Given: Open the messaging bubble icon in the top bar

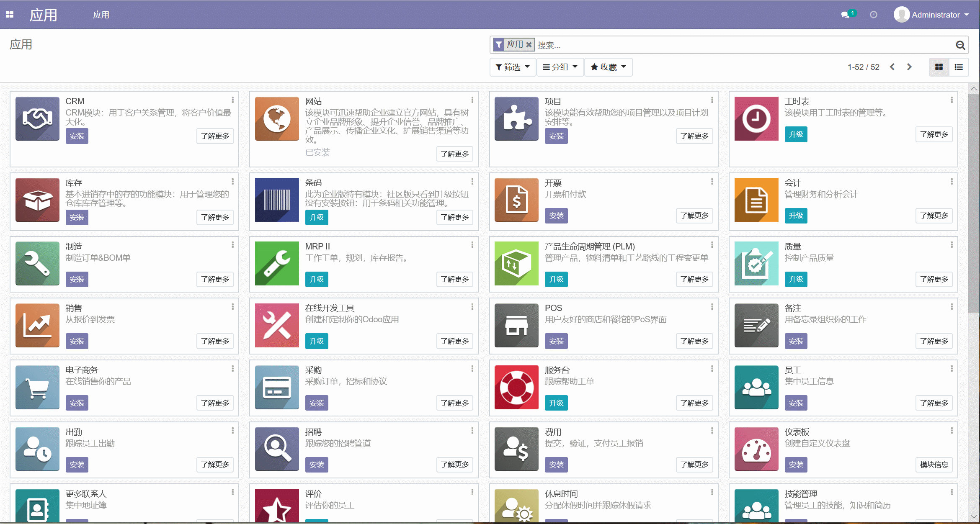Looking at the screenshot, I should (845, 14).
